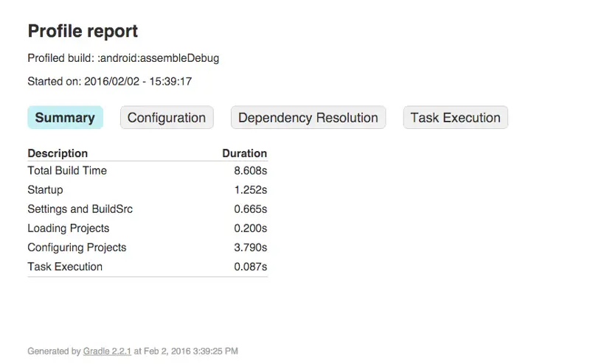Click the Started on timestamp line
590x364 pixels.
(109, 81)
